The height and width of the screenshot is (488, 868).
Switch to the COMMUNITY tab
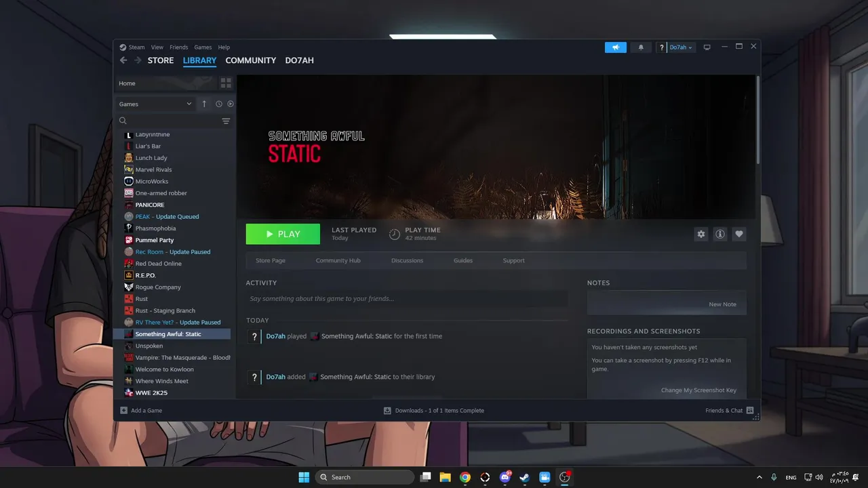point(251,60)
